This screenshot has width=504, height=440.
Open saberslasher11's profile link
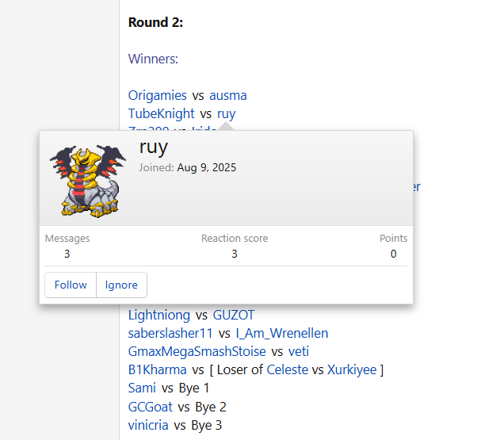170,333
